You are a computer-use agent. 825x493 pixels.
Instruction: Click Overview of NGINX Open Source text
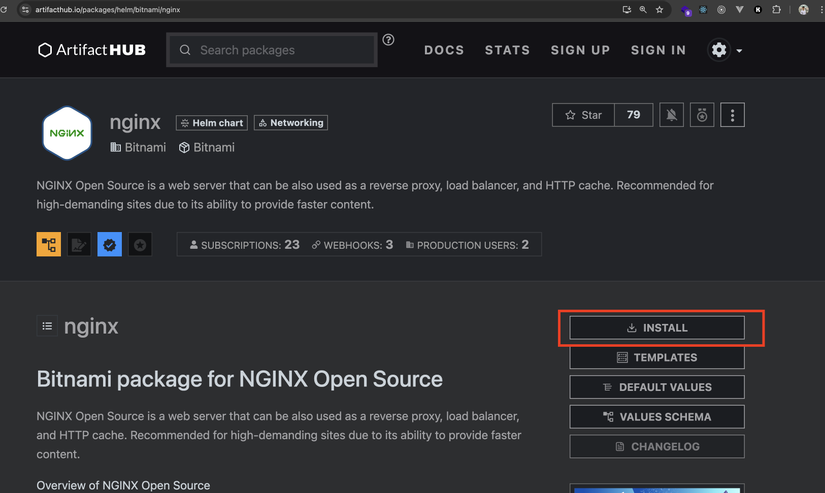click(123, 485)
